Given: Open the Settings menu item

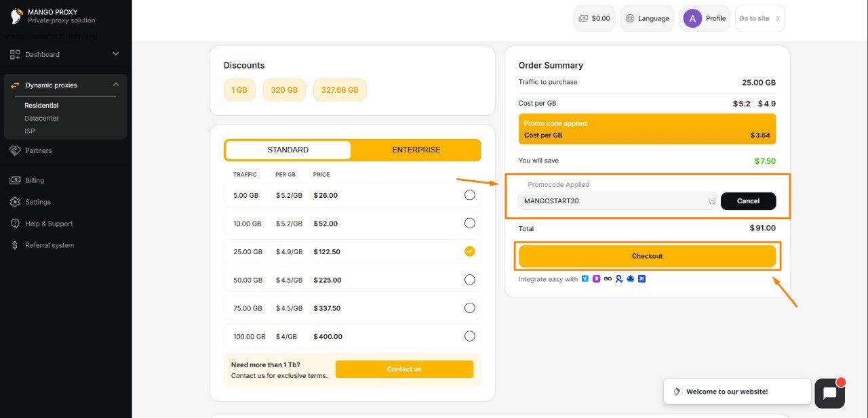Looking at the screenshot, I should (38, 202).
